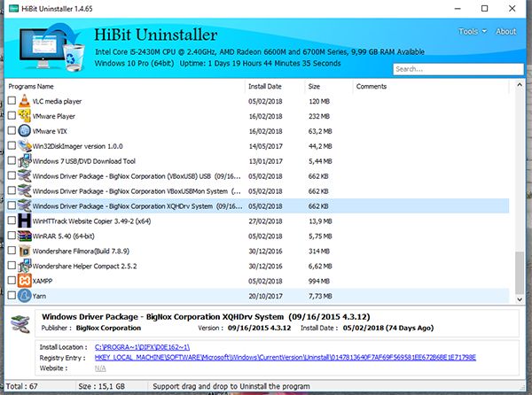Check the VLC media player checkbox

pyautogui.click(x=12, y=101)
